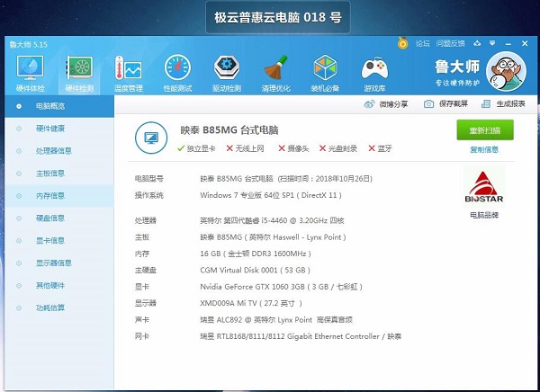Click the Windows 7 专业版 operating system value
The width and height of the screenshot is (540, 392).
click(271, 195)
